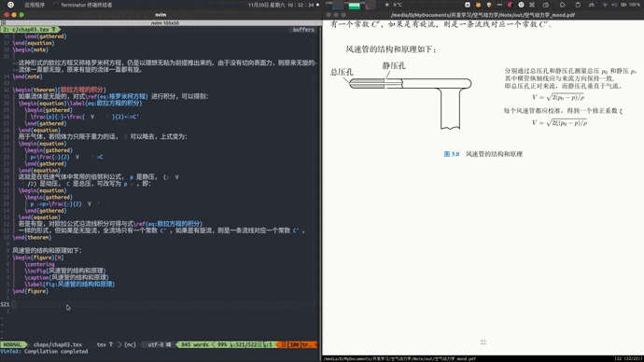Click the 静压孔 label in PDF figure
The image size is (644, 362).
[x=394, y=65]
